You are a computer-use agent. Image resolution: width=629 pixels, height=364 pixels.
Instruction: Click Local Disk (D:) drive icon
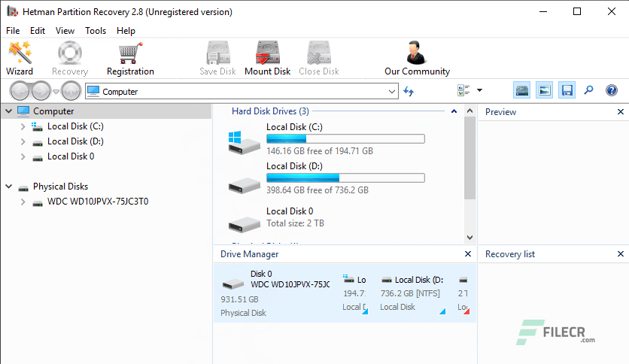(x=244, y=186)
